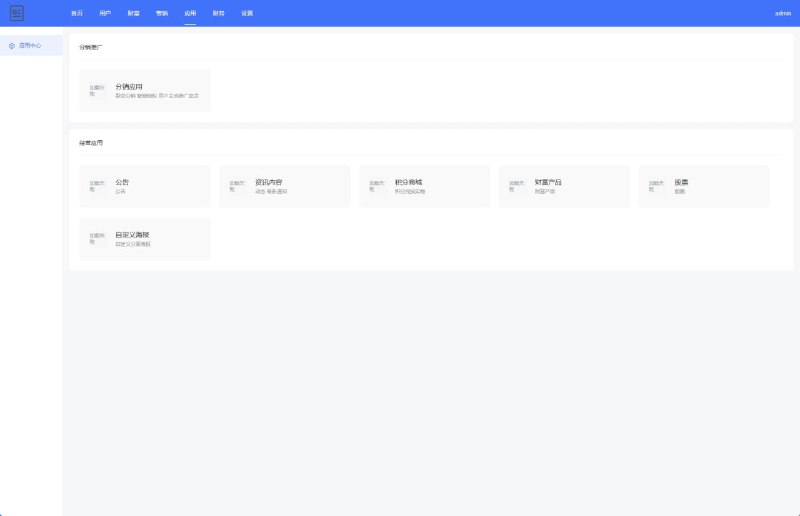Screen dimensions: 800x516
Task: Open the 财务 navigation tab
Action: (x=218, y=13)
